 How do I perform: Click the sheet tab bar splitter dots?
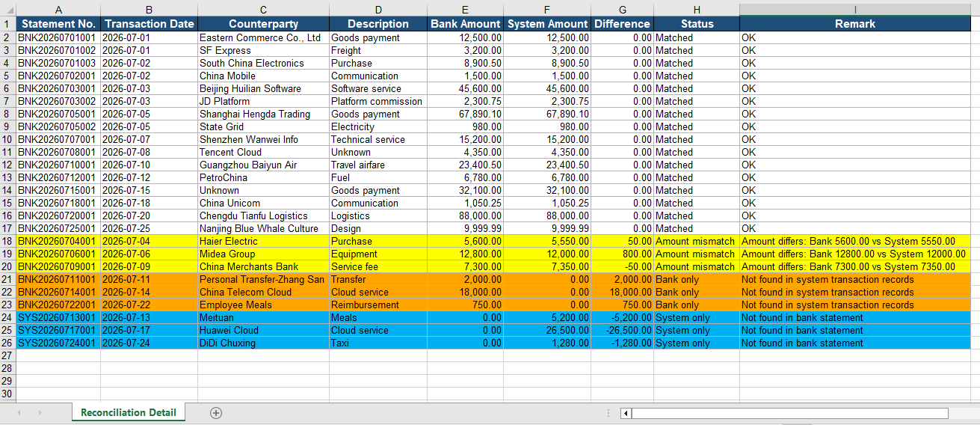(608, 413)
